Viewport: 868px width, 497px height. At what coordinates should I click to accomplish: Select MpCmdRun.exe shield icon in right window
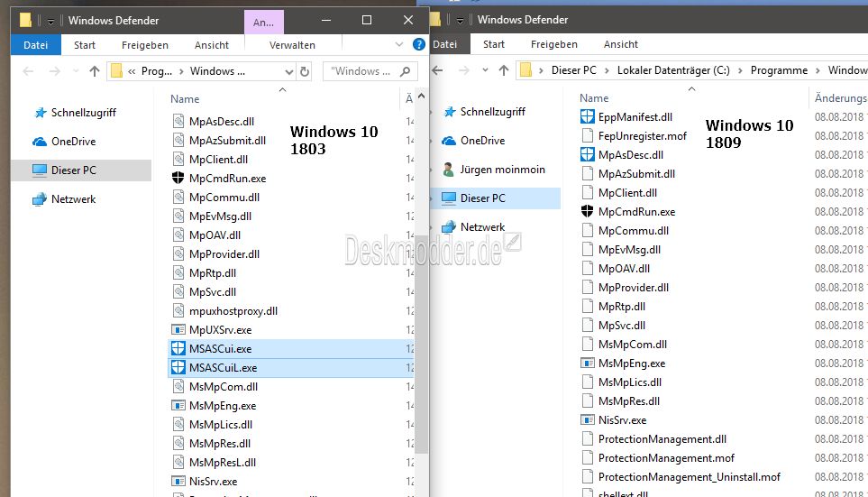[588, 211]
